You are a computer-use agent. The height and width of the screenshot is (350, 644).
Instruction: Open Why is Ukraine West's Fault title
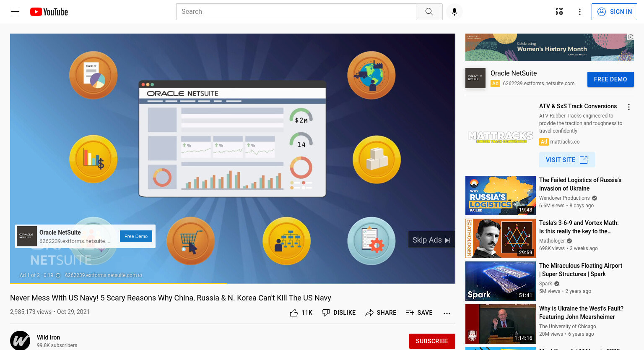[581, 313]
